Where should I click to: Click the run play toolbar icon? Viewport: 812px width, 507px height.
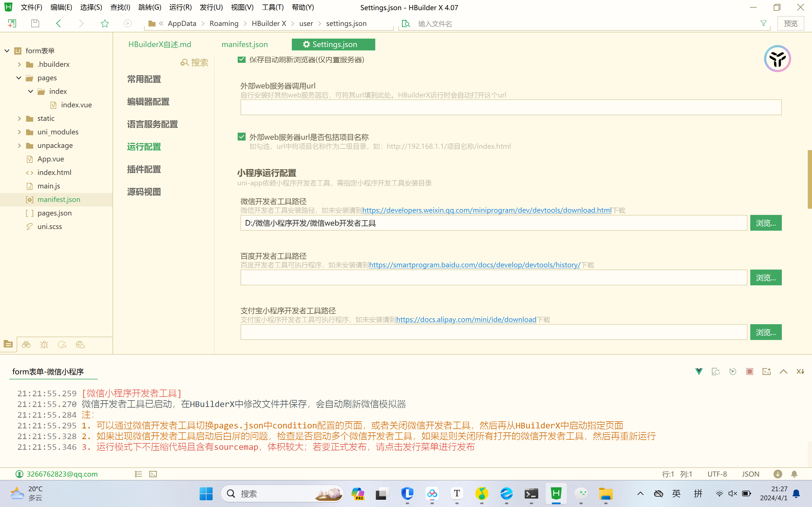point(127,23)
